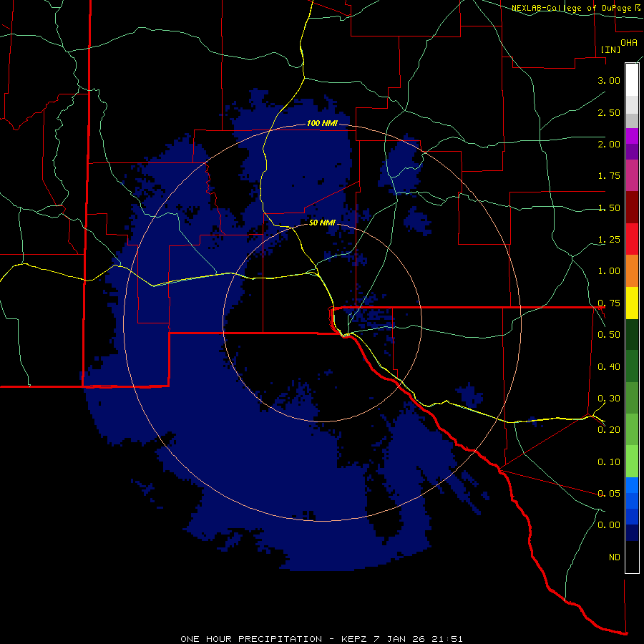The image size is (644, 644).
Task: Click the 0.30 legend value
Action: tap(609, 399)
